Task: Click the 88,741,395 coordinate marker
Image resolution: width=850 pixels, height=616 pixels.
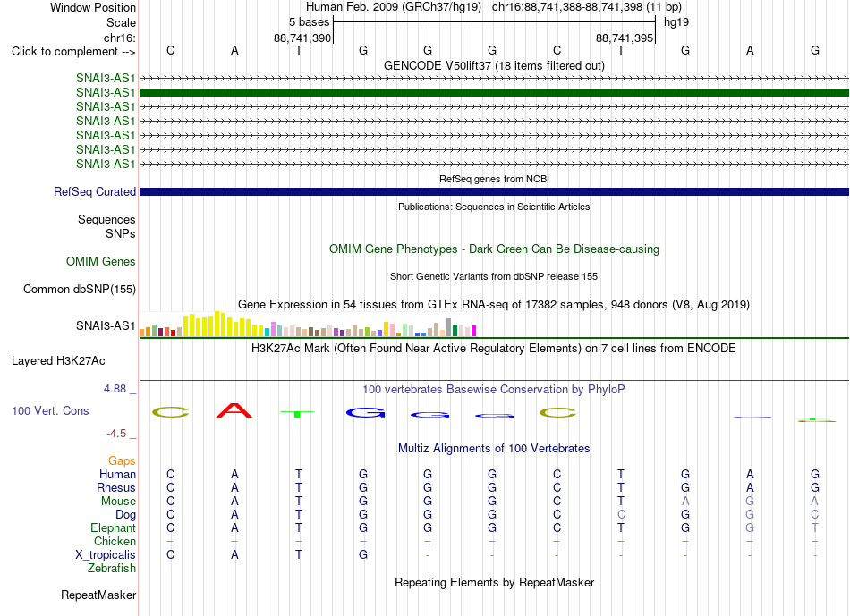Action: (625, 38)
